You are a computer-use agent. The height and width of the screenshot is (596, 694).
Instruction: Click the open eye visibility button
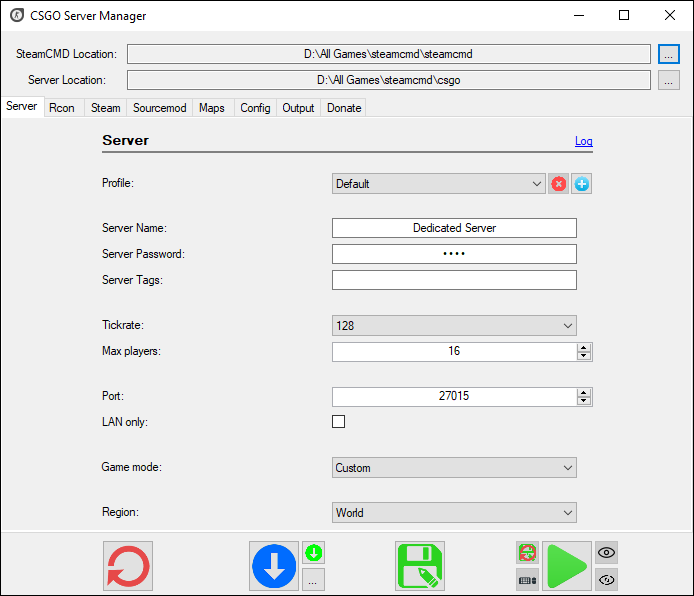[x=606, y=553]
